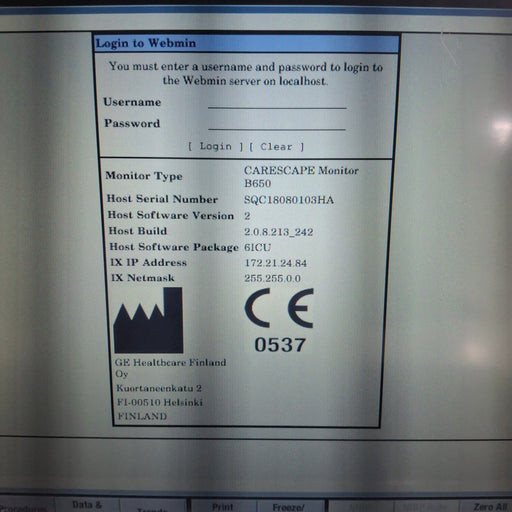Click the Kuortaneenkatu 2 address line

pos(159,388)
